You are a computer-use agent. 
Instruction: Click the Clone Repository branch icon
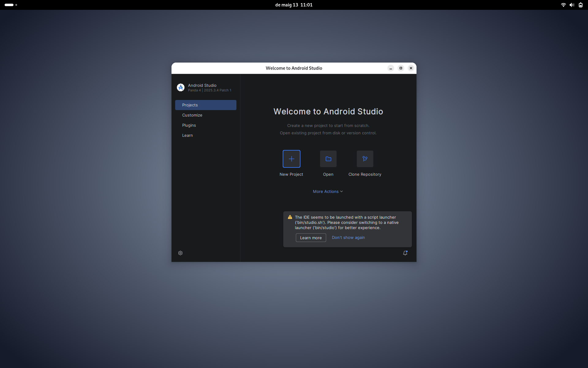click(x=365, y=159)
